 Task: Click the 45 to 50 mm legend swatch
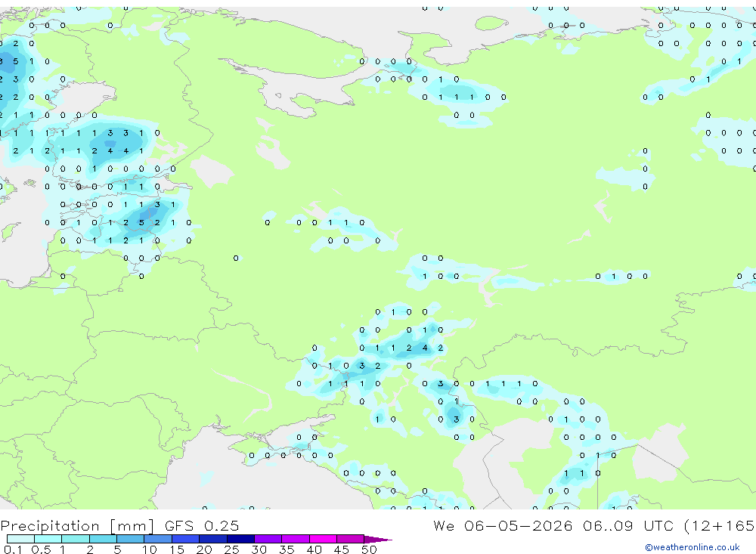[x=351, y=539]
